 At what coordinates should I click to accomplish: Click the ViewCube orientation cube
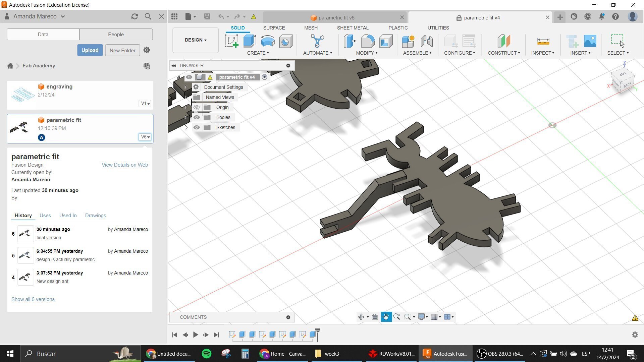pyautogui.click(x=623, y=80)
